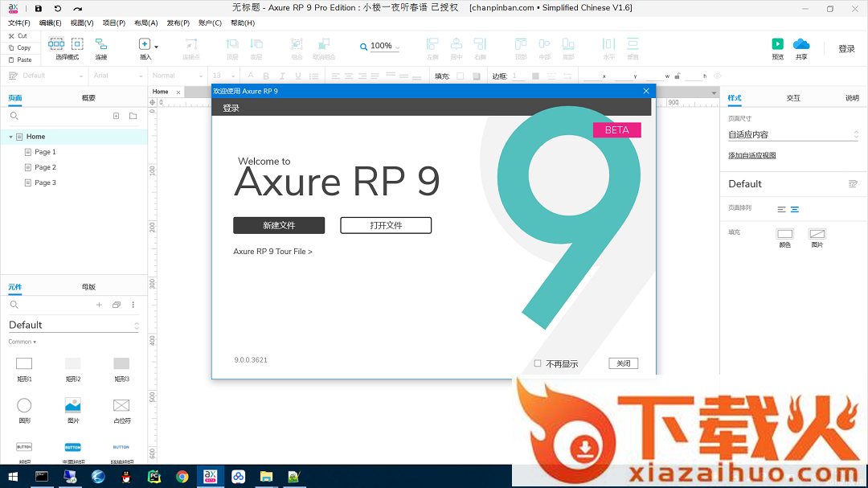Open the 视图(V) menu
The image size is (868, 488).
coord(82,23)
